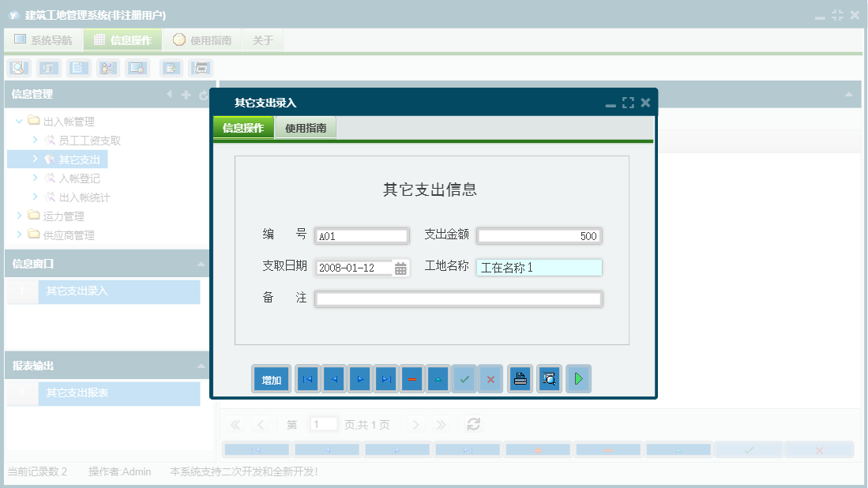The height and width of the screenshot is (488, 868).
Task: Open the 支取日期 calendar picker
Action: click(401, 267)
